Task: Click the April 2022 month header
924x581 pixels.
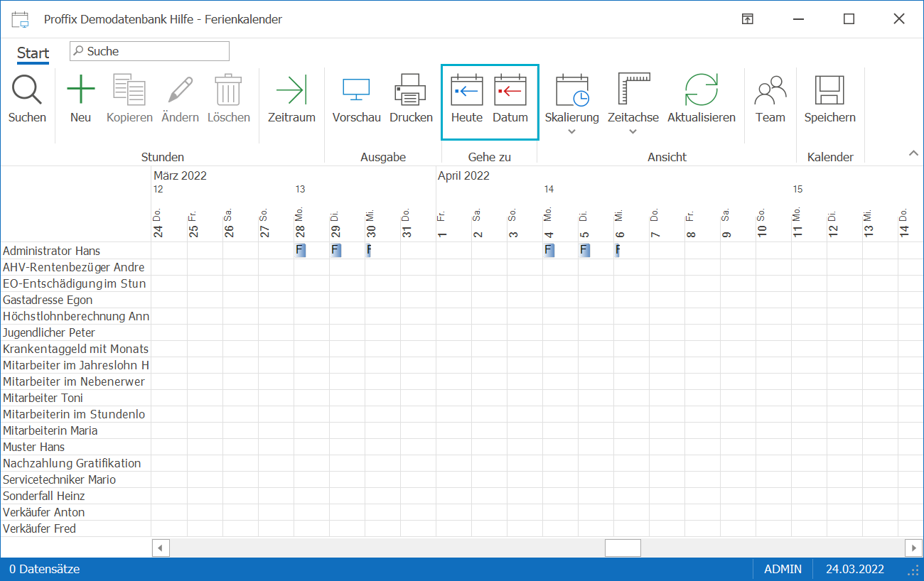Action: click(x=463, y=175)
